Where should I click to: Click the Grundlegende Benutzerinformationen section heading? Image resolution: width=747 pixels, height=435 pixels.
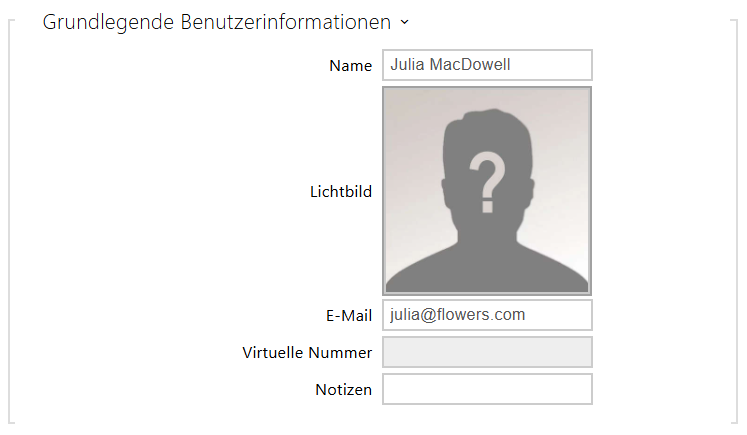coord(216,22)
